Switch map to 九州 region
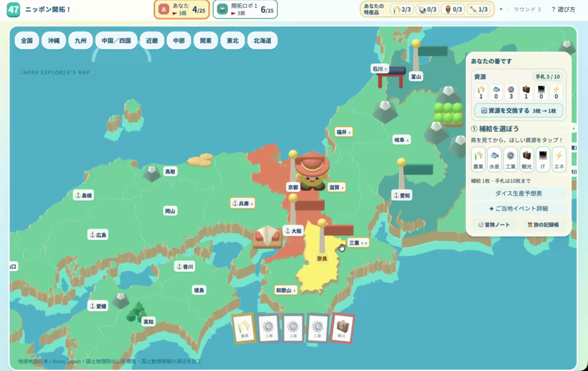The height and width of the screenshot is (371, 588). click(x=80, y=41)
